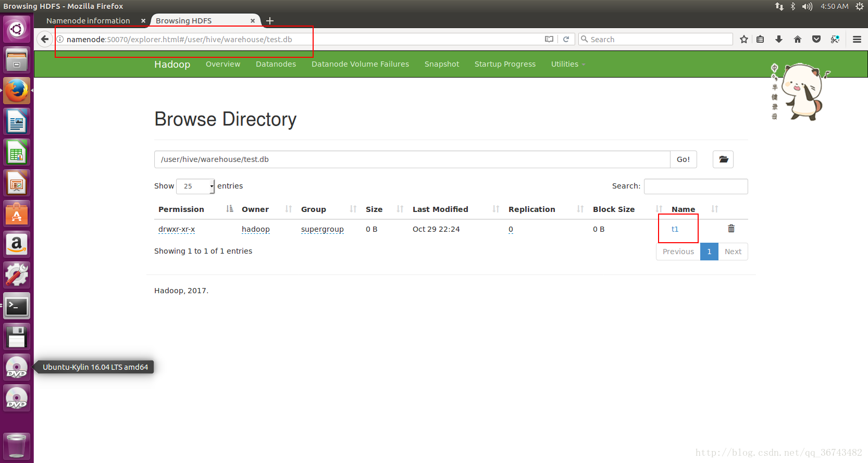
Task: Open a new tab with the plus icon
Action: coord(270,21)
